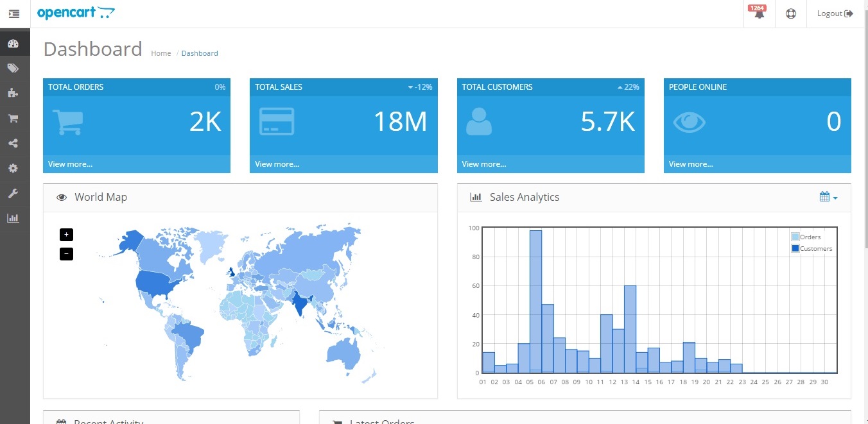Log out using the Logout link
Viewport: 868px width, 424px height.
(x=835, y=13)
